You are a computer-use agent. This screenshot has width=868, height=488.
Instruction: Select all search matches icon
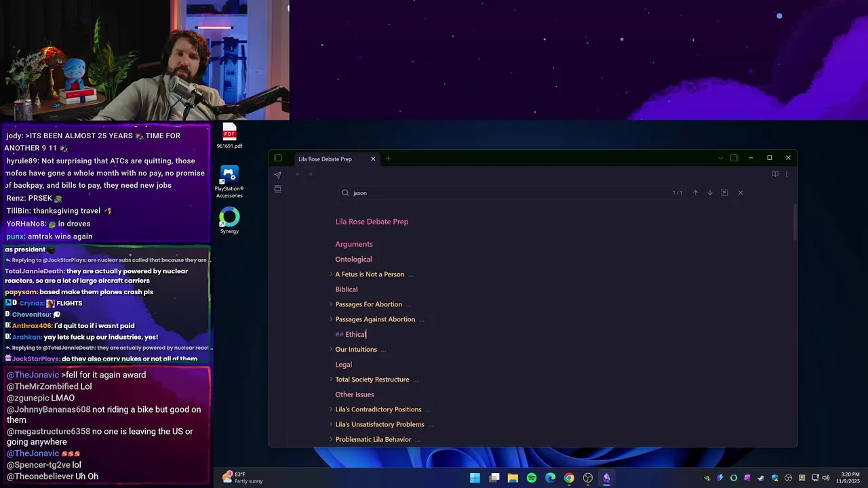[724, 192]
